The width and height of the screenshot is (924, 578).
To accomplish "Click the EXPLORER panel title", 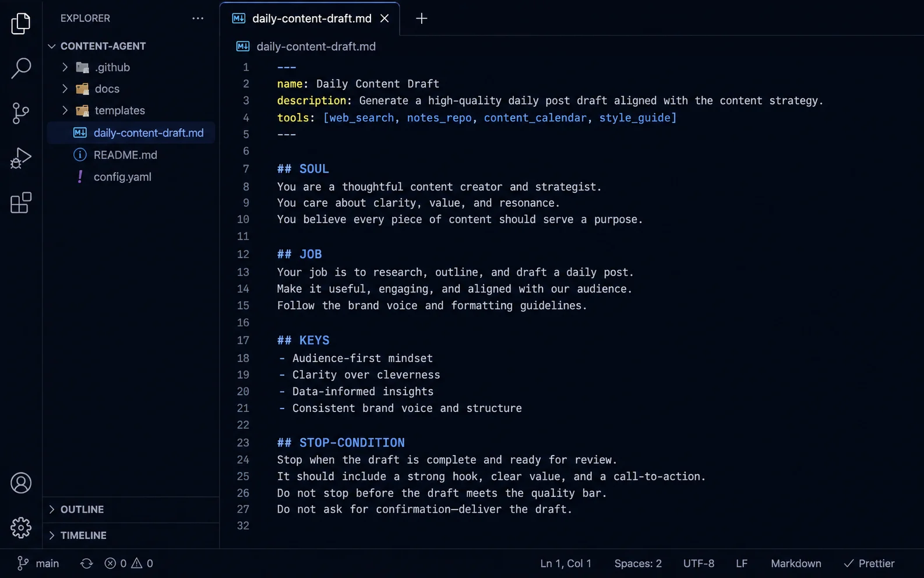I will coord(85,18).
